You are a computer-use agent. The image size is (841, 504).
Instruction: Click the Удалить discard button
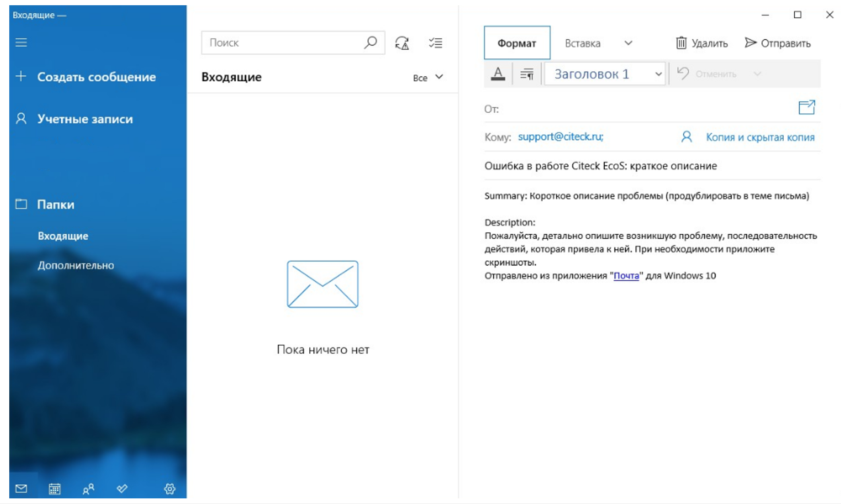coord(702,43)
